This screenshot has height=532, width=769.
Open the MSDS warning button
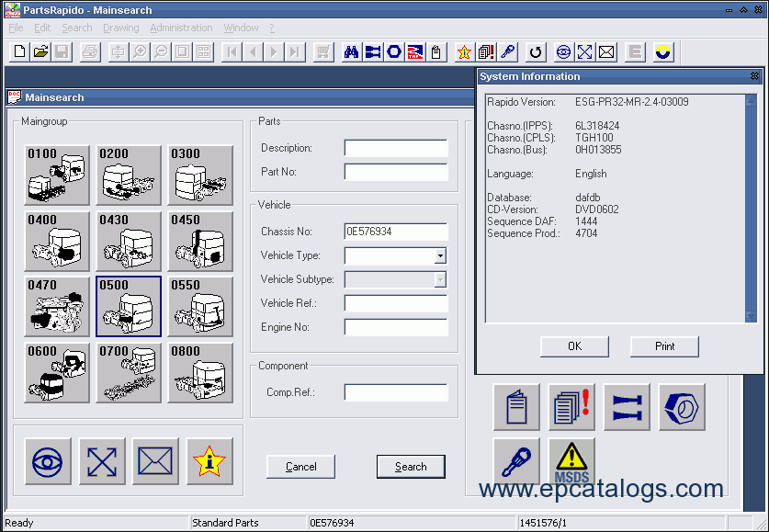(571, 461)
